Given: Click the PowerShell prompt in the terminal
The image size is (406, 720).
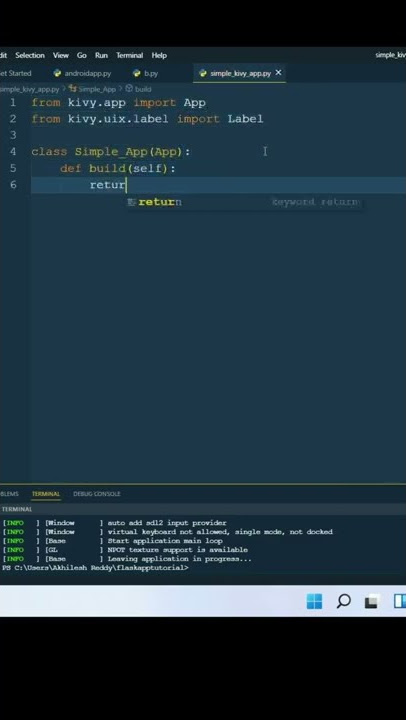Looking at the screenshot, I should tap(95, 568).
